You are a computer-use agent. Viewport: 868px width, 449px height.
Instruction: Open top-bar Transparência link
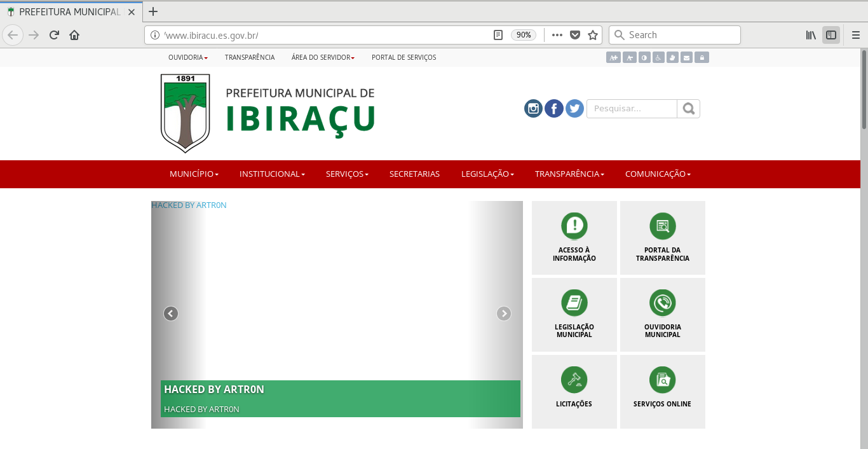250,57
